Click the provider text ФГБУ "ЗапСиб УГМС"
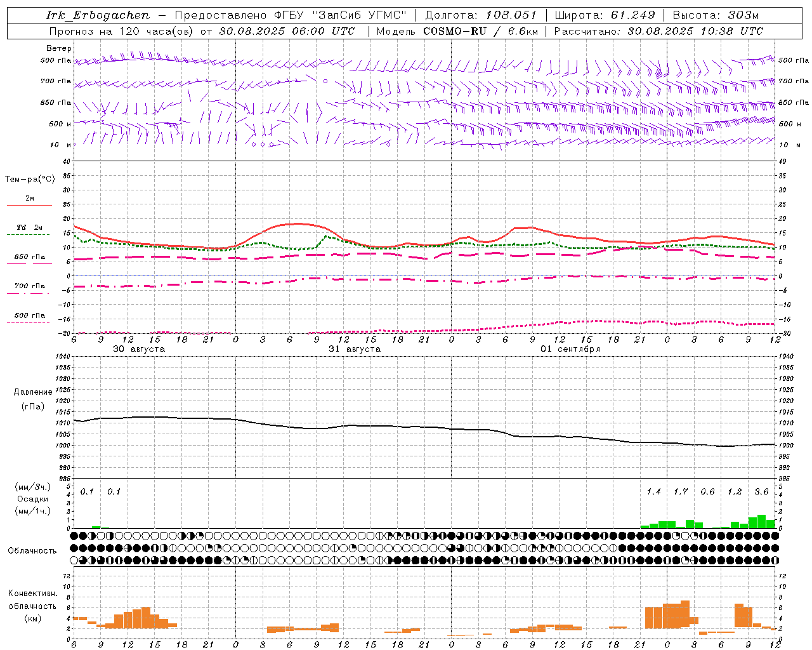This screenshot has width=812, height=650. pyautogui.click(x=341, y=15)
